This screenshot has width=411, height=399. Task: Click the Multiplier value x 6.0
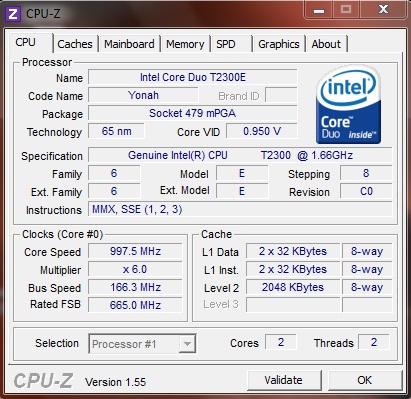tap(135, 269)
